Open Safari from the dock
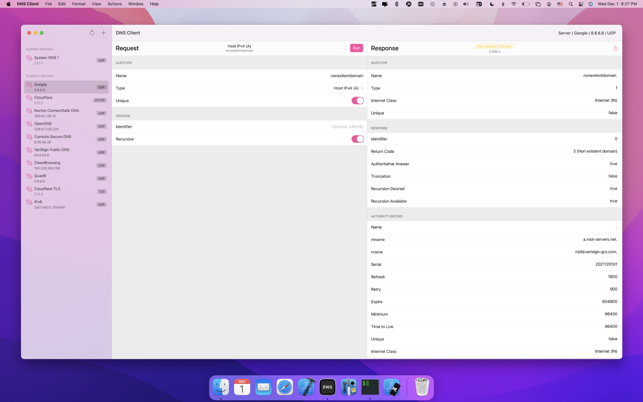The image size is (643, 402). (x=285, y=387)
